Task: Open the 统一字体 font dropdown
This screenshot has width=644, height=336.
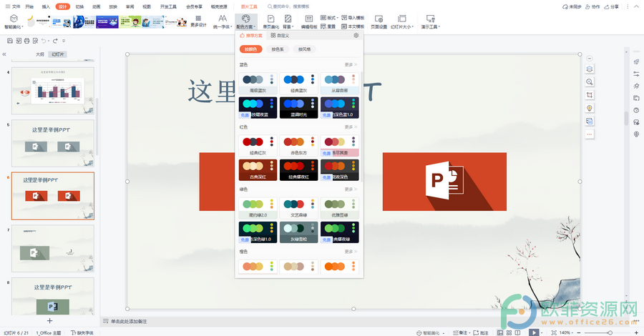Action: [x=223, y=21]
